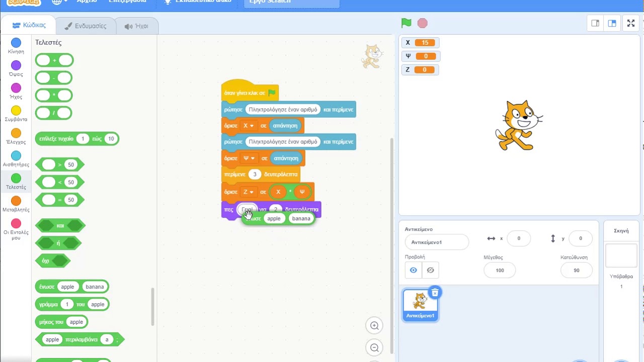The height and width of the screenshot is (362, 644).
Task: Edit the first ρώτησε question text field
Action: tap(283, 109)
